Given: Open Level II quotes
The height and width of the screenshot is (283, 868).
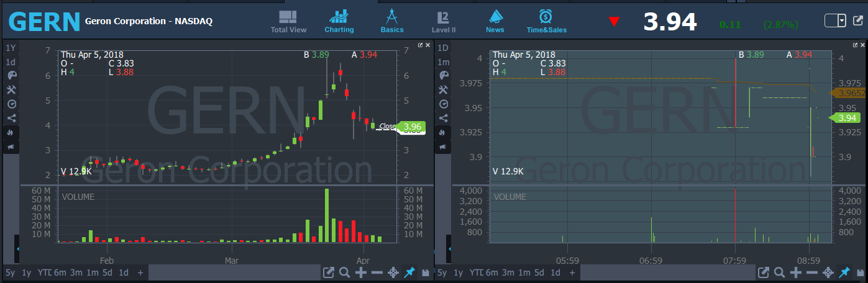Looking at the screenshot, I should [x=444, y=22].
